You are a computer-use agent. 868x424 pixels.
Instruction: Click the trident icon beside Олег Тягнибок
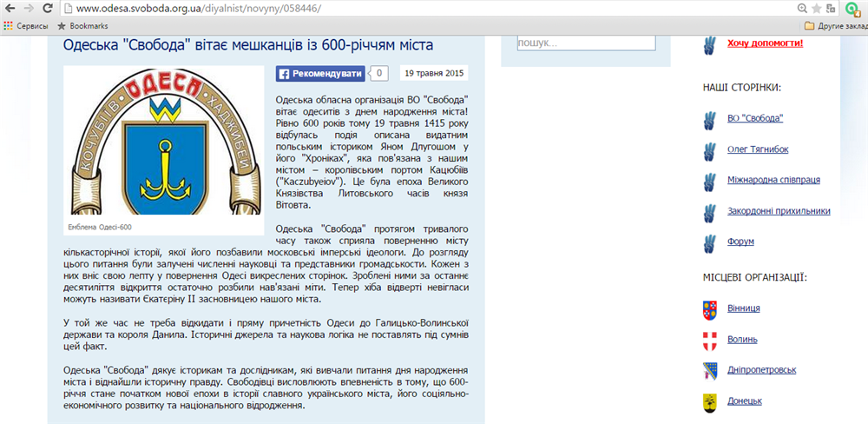click(708, 151)
